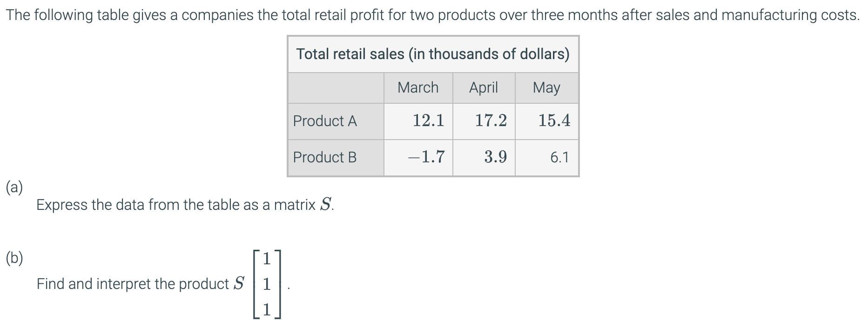Select the March column header
Screen dimensions: 868x322
point(418,87)
